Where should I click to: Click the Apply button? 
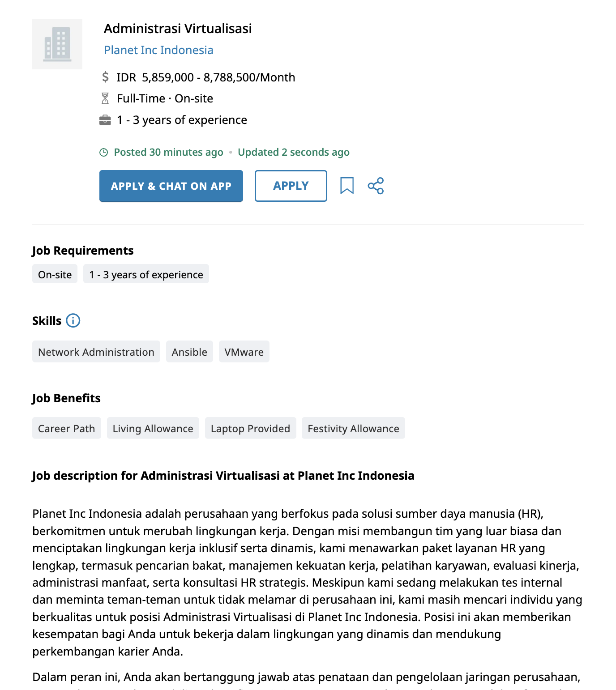pyautogui.click(x=291, y=186)
